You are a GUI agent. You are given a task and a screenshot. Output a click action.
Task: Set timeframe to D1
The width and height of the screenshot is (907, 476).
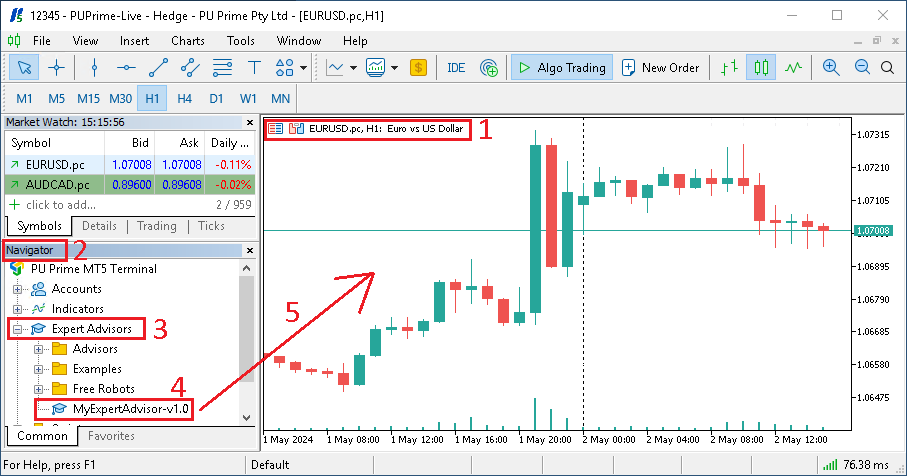pyautogui.click(x=216, y=98)
